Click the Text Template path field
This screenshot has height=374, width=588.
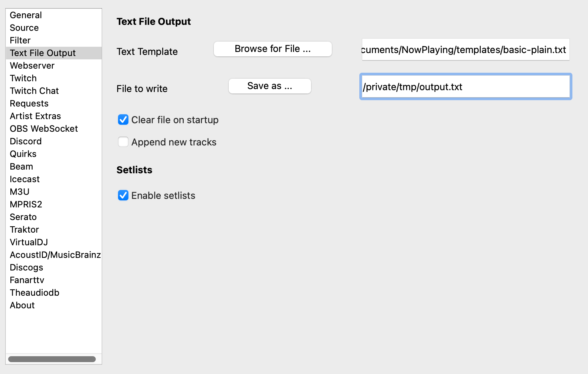(x=465, y=50)
